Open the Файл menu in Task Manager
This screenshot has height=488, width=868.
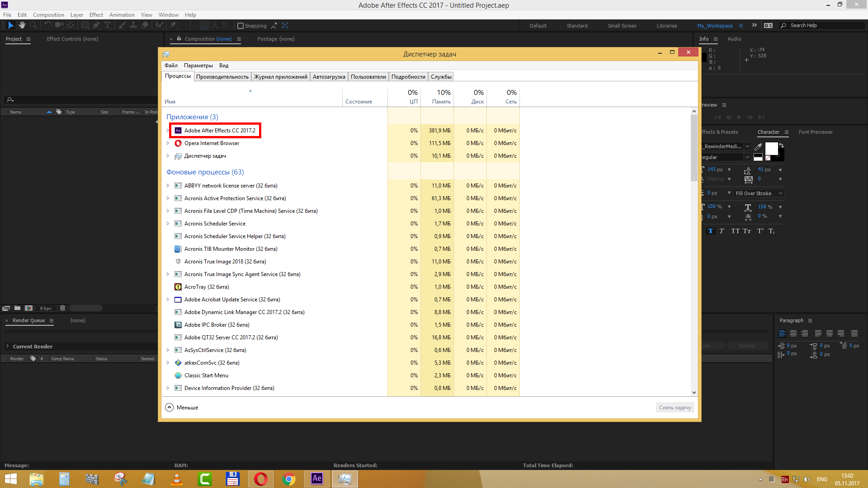click(x=171, y=66)
